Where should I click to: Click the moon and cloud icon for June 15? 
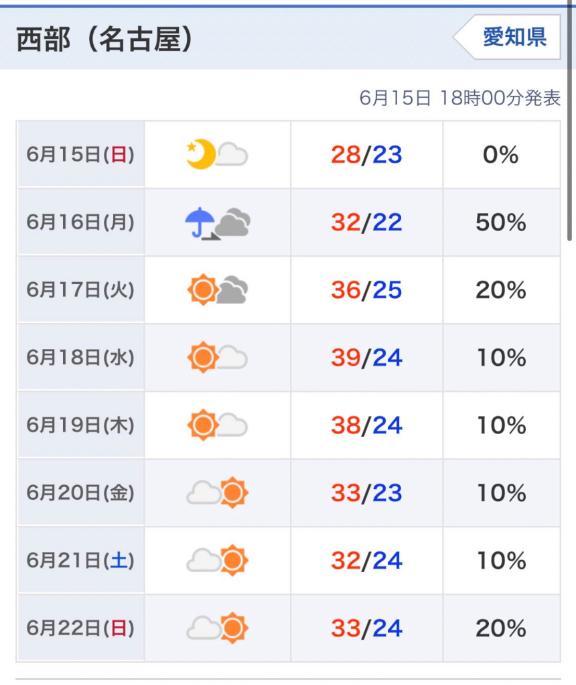click(217, 154)
